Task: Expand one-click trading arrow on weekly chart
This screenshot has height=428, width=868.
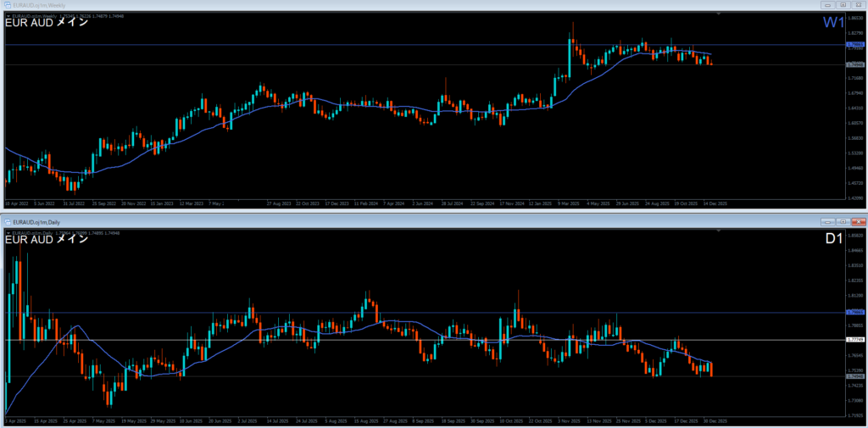Action: pyautogui.click(x=8, y=15)
